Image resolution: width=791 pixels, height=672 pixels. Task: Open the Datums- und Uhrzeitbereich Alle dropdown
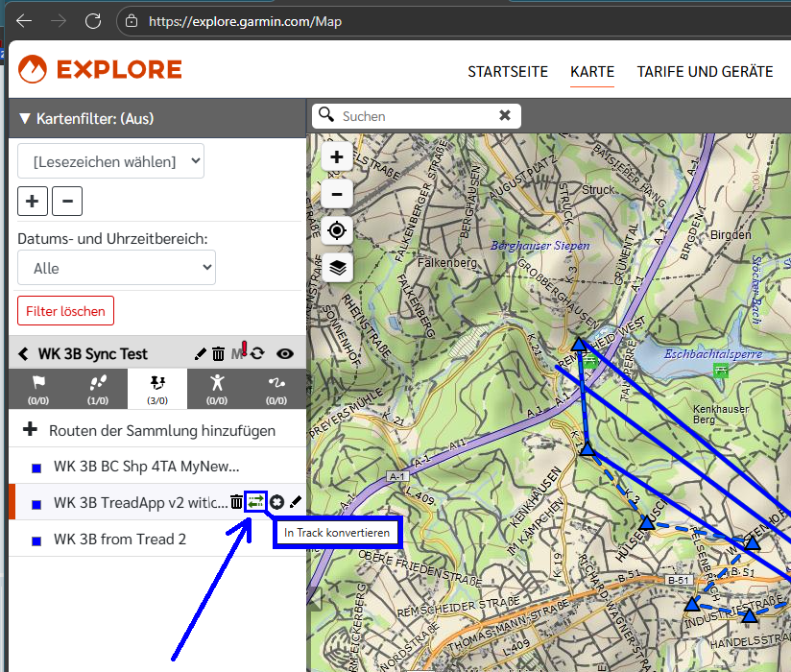[116, 268]
